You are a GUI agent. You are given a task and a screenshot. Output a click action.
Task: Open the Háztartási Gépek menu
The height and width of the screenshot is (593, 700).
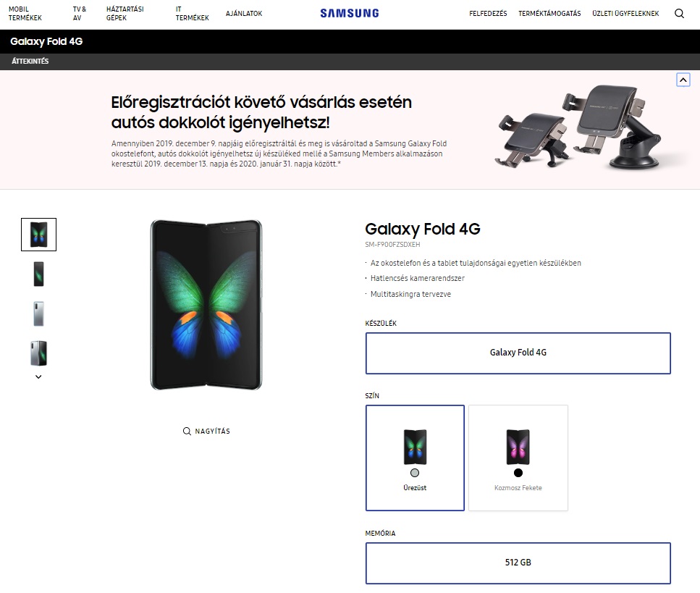pyautogui.click(x=125, y=13)
